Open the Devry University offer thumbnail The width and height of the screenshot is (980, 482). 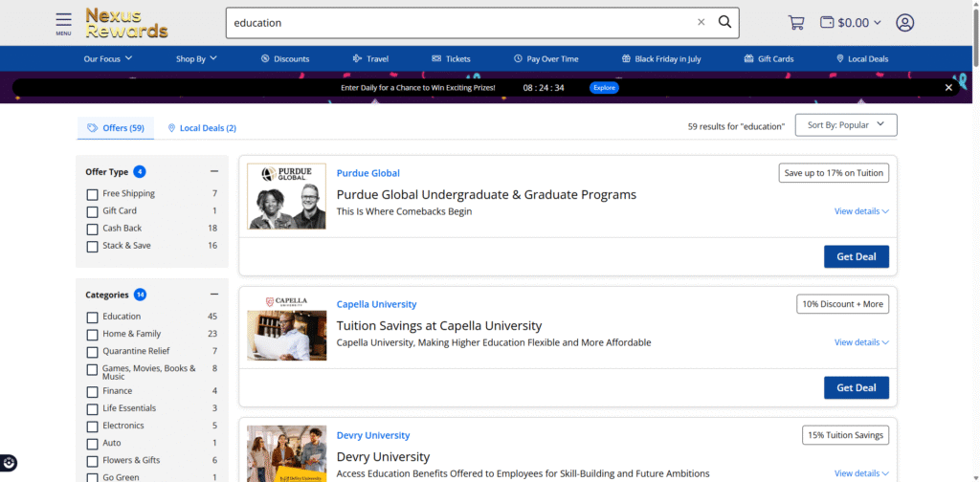(286, 453)
